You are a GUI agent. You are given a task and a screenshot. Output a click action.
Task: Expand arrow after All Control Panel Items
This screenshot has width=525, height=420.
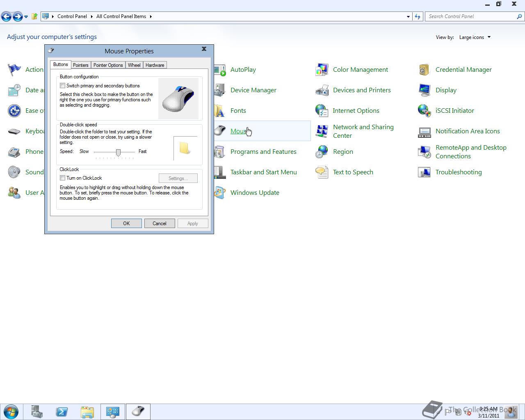point(151,16)
